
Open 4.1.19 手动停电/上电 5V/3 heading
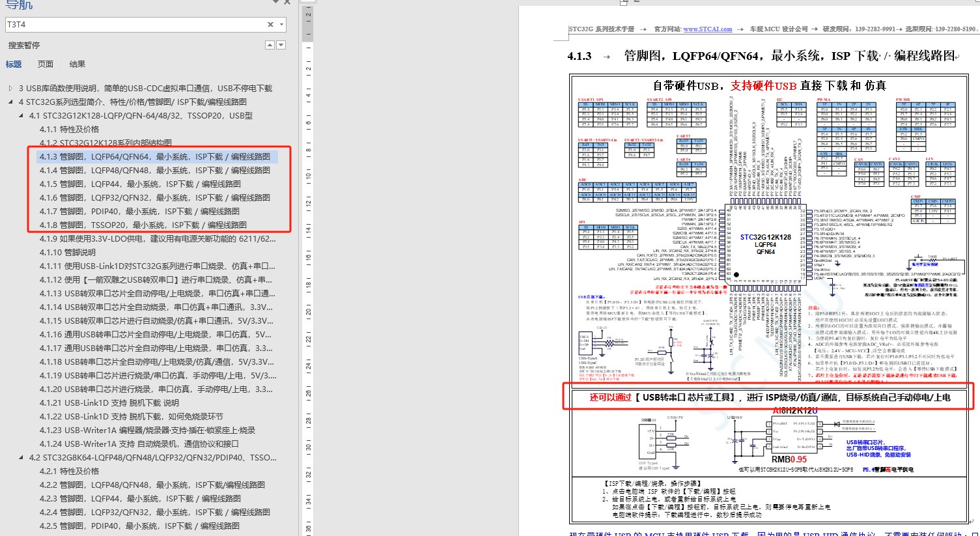tap(158, 376)
